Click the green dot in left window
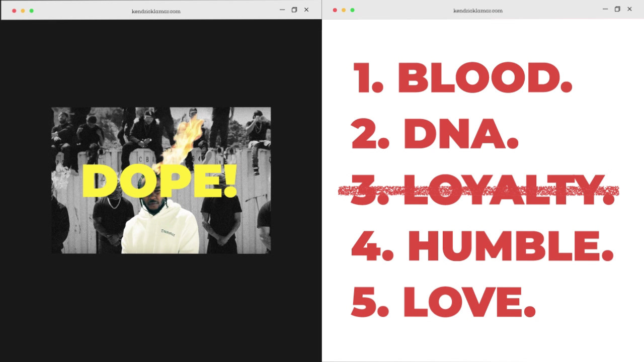This screenshot has height=362, width=644. [x=31, y=11]
